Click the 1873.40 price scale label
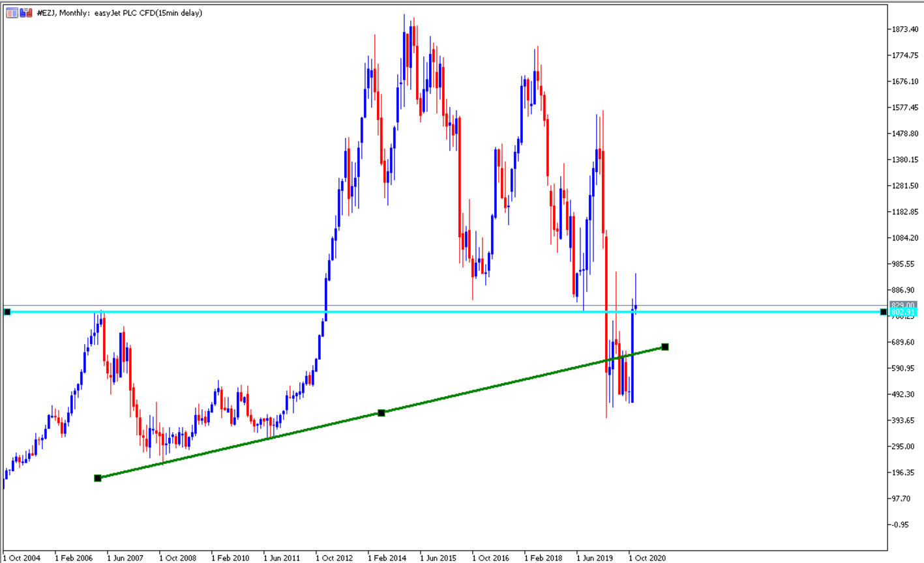This screenshot has width=924, height=563. [905, 29]
